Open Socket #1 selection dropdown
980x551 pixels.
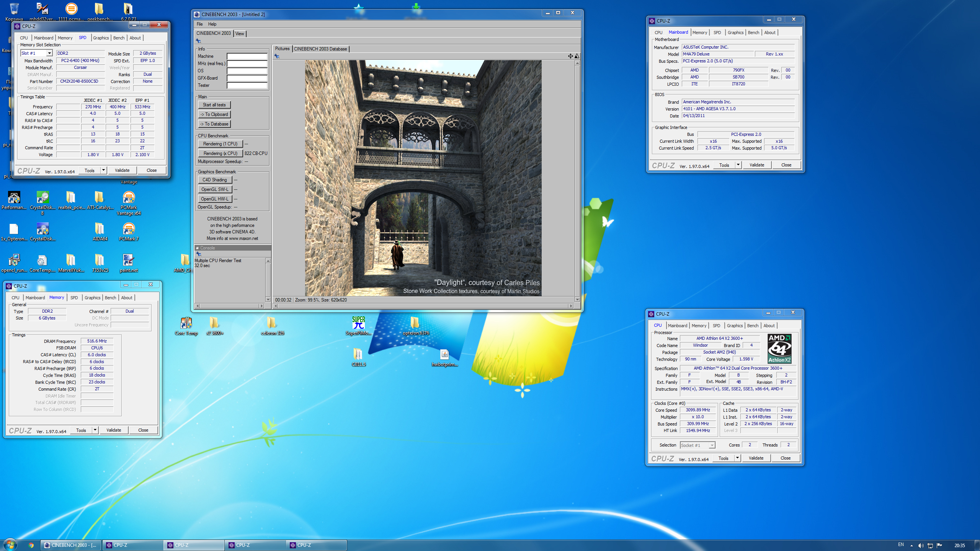coord(697,445)
